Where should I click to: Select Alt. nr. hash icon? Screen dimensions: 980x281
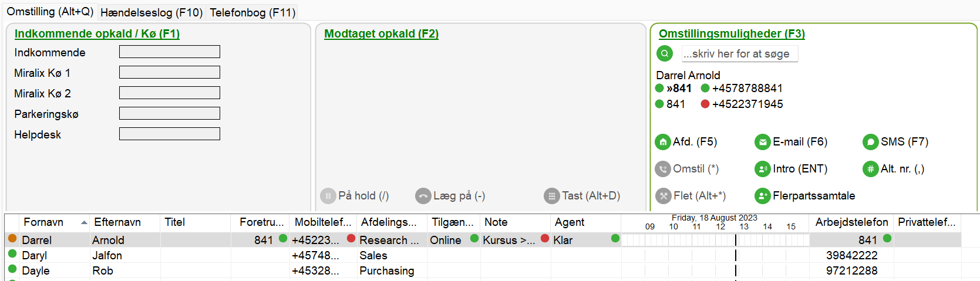pos(870,169)
